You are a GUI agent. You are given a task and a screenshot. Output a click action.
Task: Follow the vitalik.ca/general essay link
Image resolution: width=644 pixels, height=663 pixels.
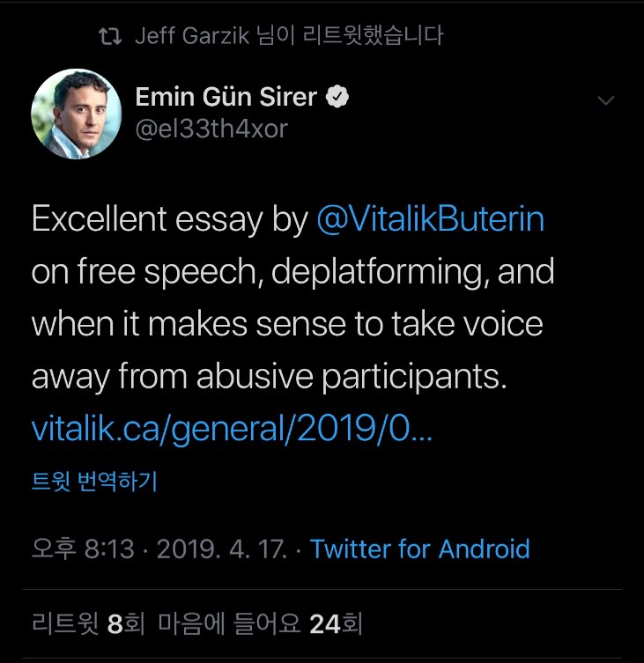(x=232, y=430)
